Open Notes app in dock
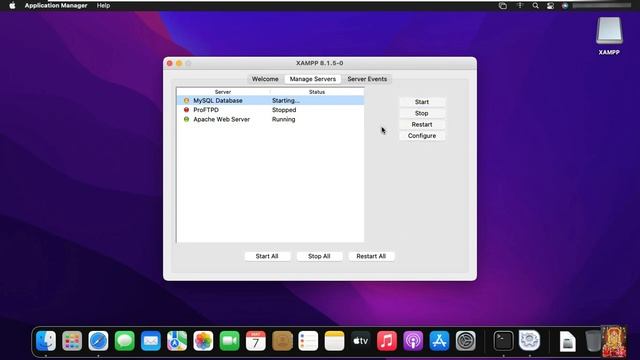This screenshot has height=360, width=640. click(334, 340)
